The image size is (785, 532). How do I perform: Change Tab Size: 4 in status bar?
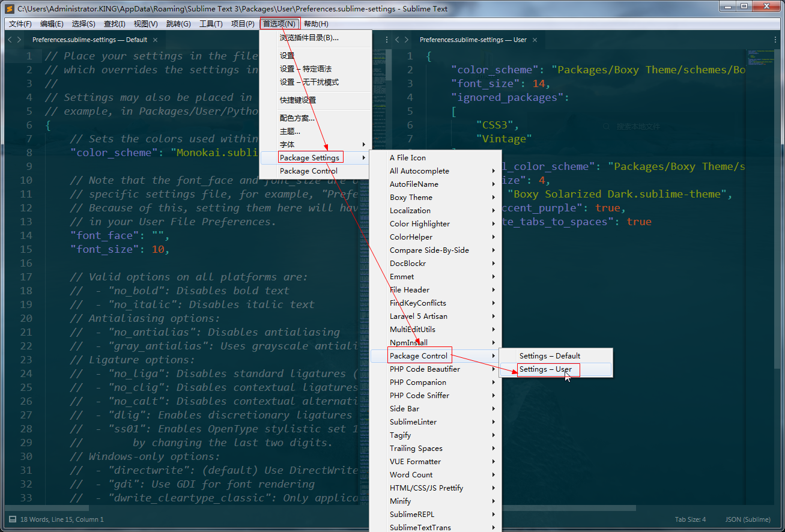(690, 519)
